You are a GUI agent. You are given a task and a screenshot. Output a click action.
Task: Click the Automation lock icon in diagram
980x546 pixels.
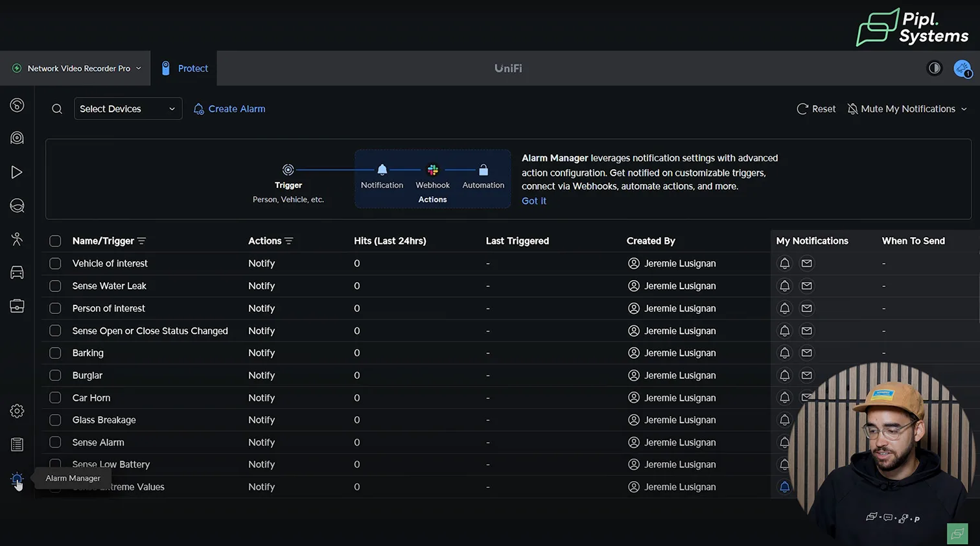point(484,170)
